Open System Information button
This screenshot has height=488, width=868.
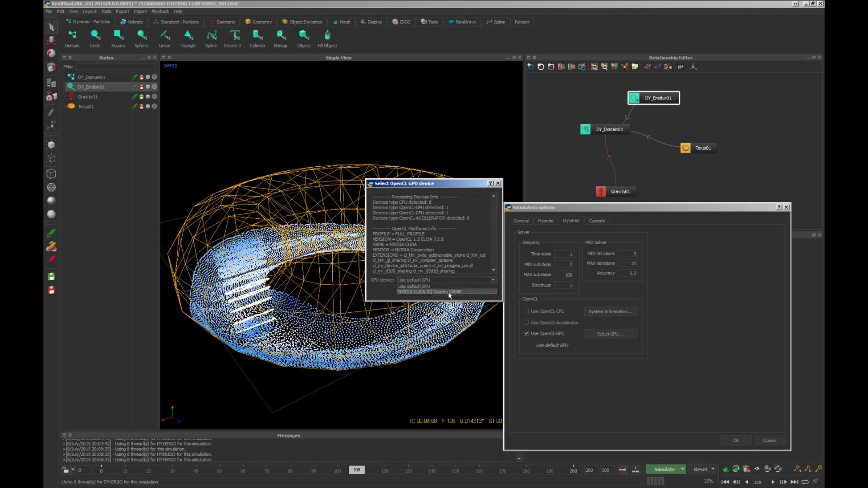(610, 311)
